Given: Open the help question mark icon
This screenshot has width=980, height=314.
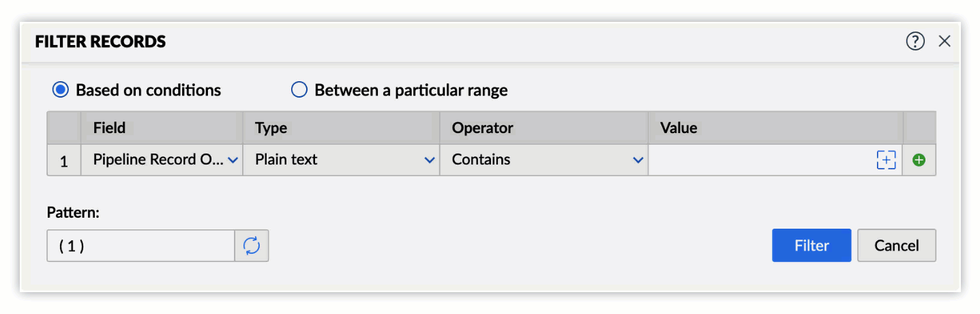Looking at the screenshot, I should click(x=915, y=42).
